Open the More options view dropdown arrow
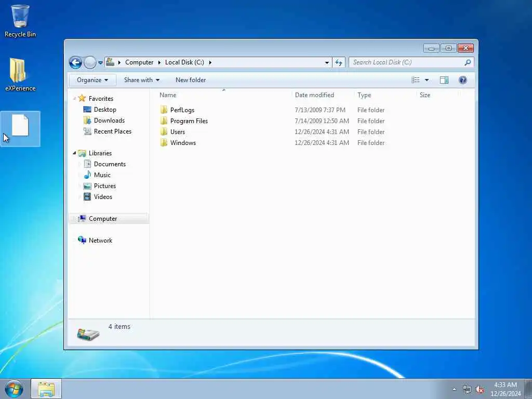Screen dimensions: 532x399 [x=427, y=80]
